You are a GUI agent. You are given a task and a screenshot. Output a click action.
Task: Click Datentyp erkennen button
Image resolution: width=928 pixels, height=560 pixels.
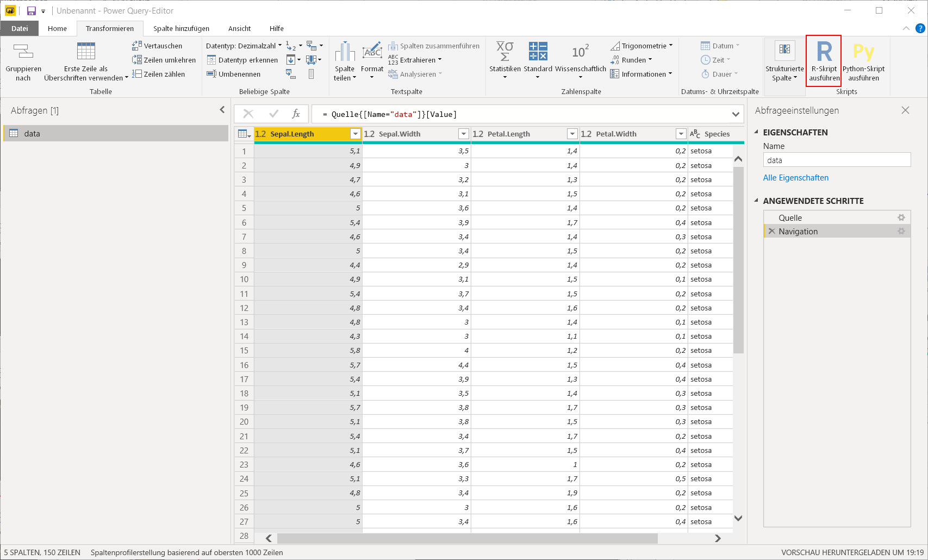242,60
